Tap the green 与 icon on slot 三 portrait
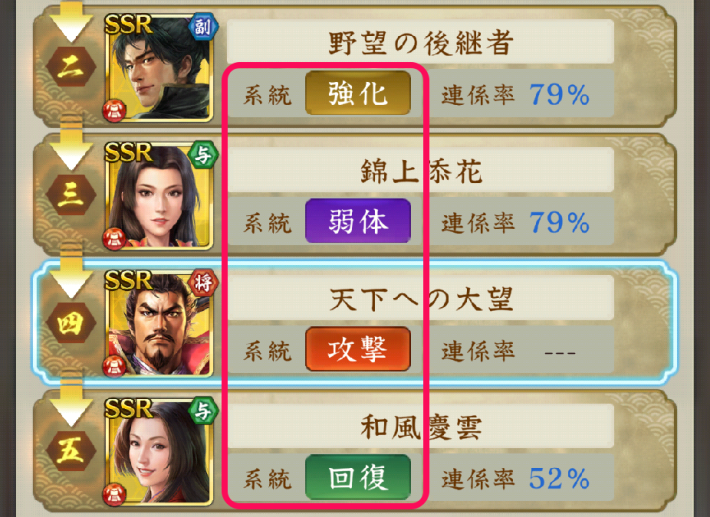 pyautogui.click(x=203, y=155)
